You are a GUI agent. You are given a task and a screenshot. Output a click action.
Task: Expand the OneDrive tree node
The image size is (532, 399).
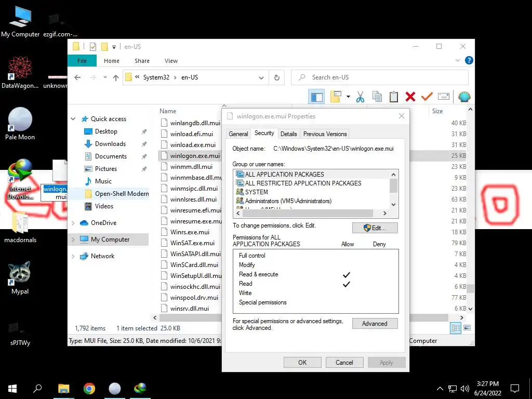click(73, 223)
